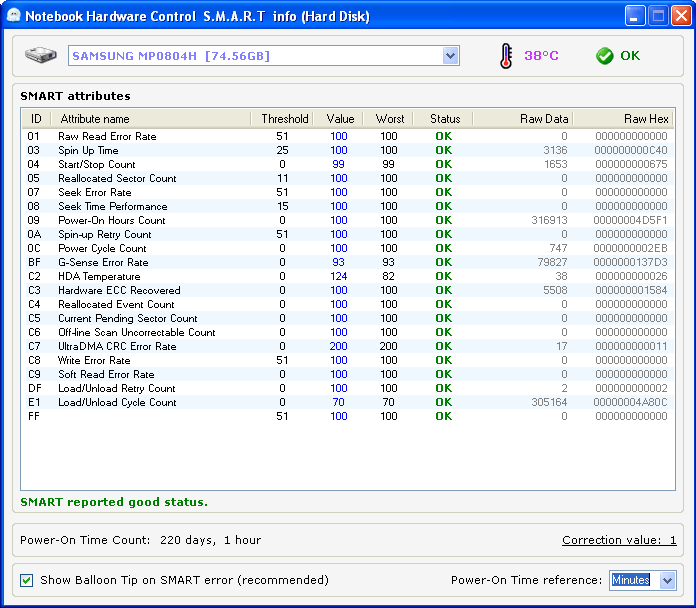Click raw hex value 00000004A80C

(x=630, y=402)
